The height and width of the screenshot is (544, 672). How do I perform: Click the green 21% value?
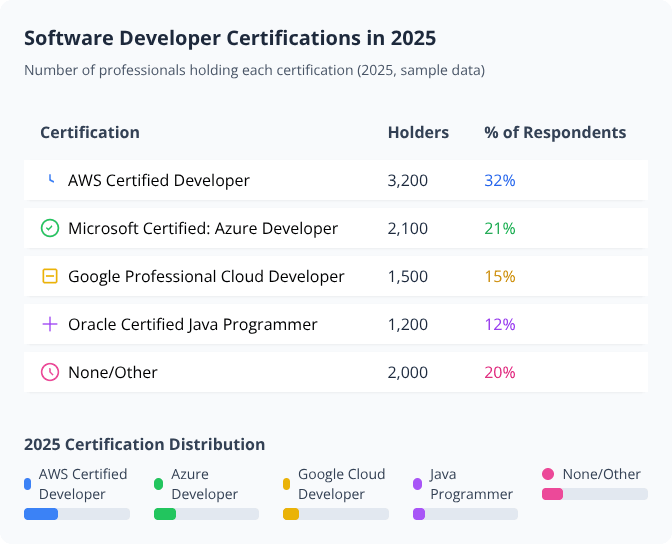tap(500, 228)
